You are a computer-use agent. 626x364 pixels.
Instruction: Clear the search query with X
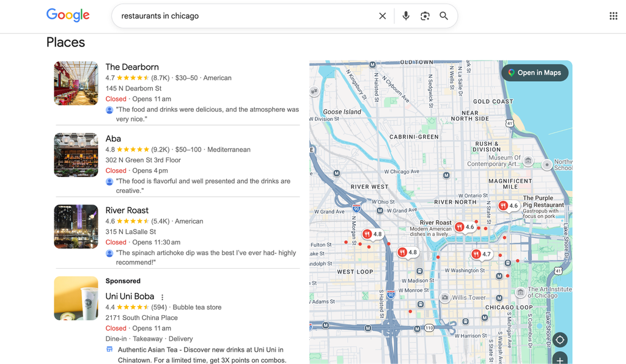[383, 16]
